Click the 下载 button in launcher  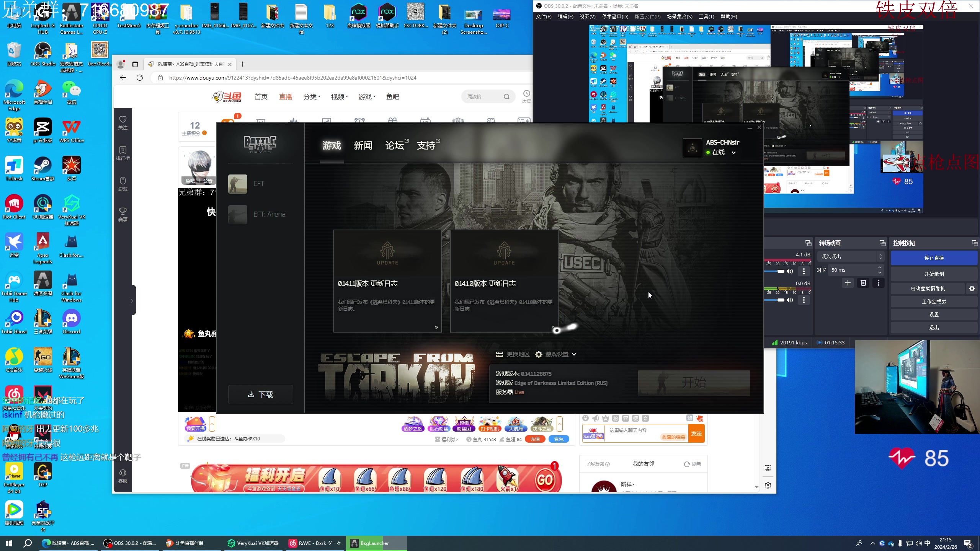tap(260, 395)
